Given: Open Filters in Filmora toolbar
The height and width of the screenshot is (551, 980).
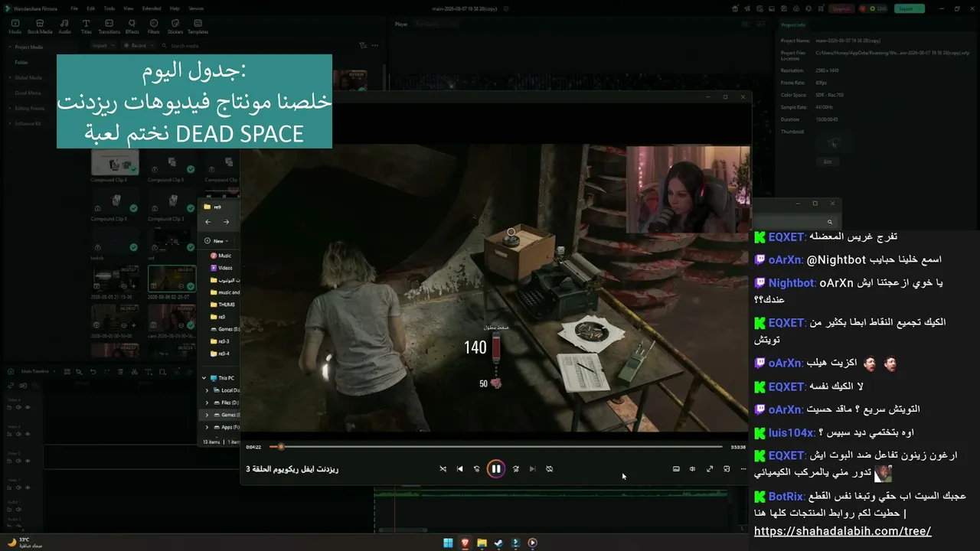Looking at the screenshot, I should pos(153,27).
